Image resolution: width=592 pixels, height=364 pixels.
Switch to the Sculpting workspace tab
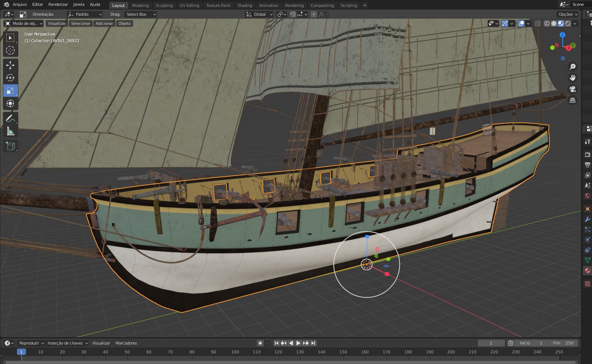click(164, 5)
